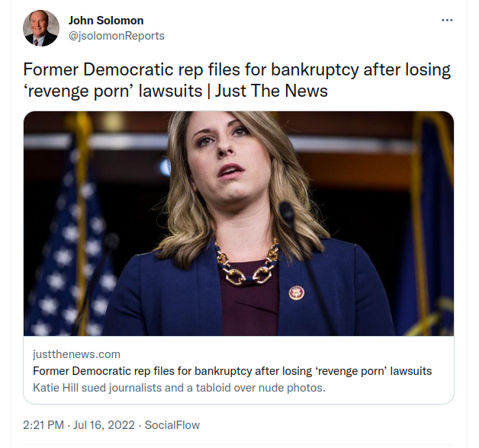The width and height of the screenshot is (479, 448).
Task: Open John Solomon's profile picture
Action: point(41,28)
